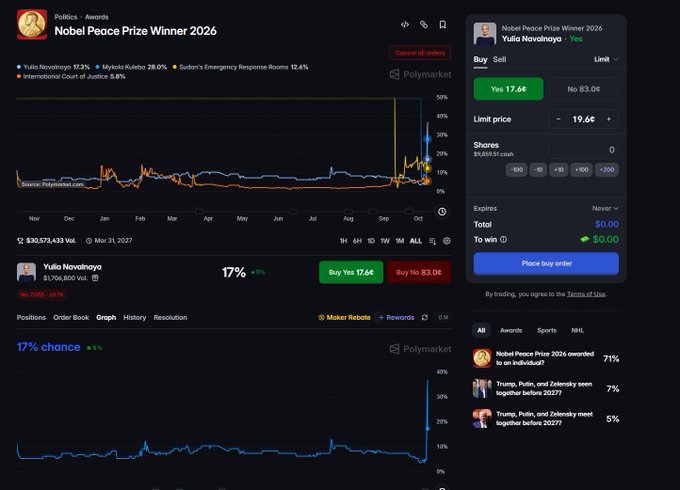
Task: Open the History tab
Action: coord(134,317)
